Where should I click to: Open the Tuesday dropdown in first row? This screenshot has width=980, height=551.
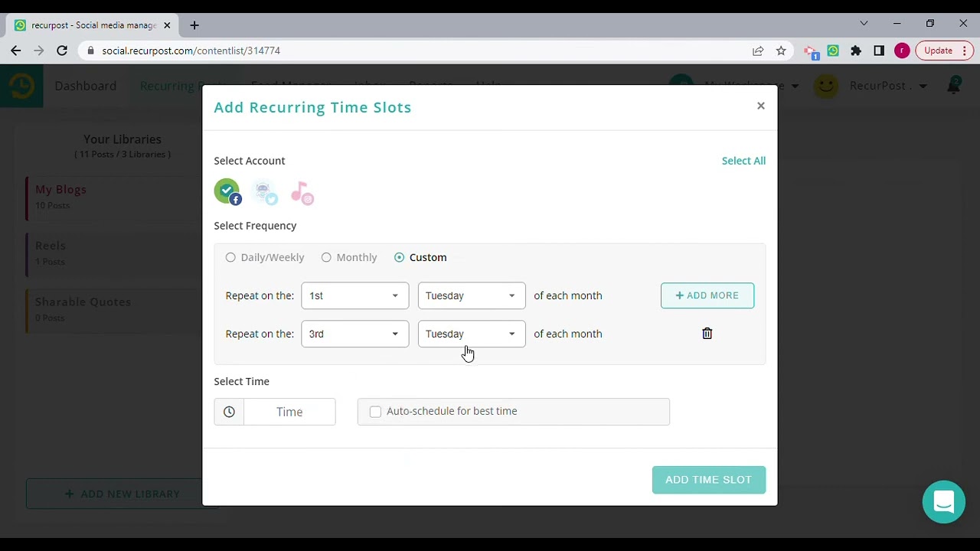[472, 295]
